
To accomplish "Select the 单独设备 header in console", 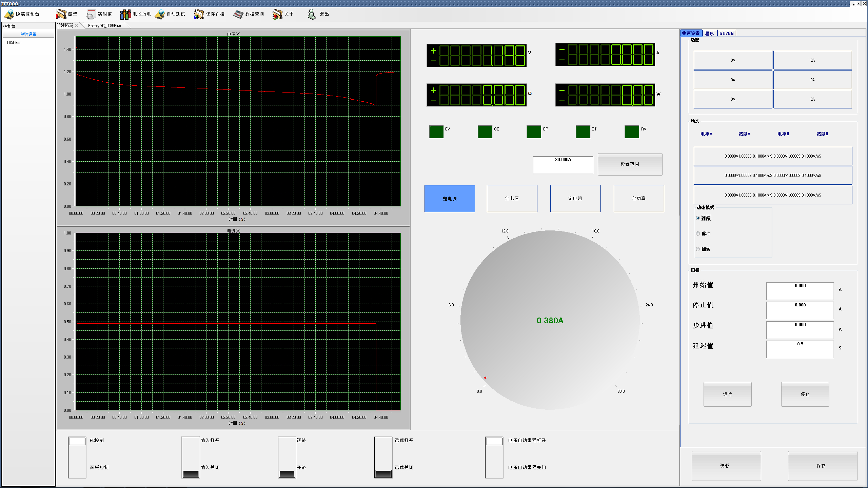I will point(28,34).
